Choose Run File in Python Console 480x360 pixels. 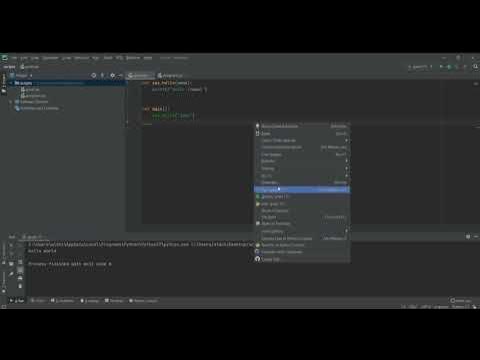[x=302, y=245]
